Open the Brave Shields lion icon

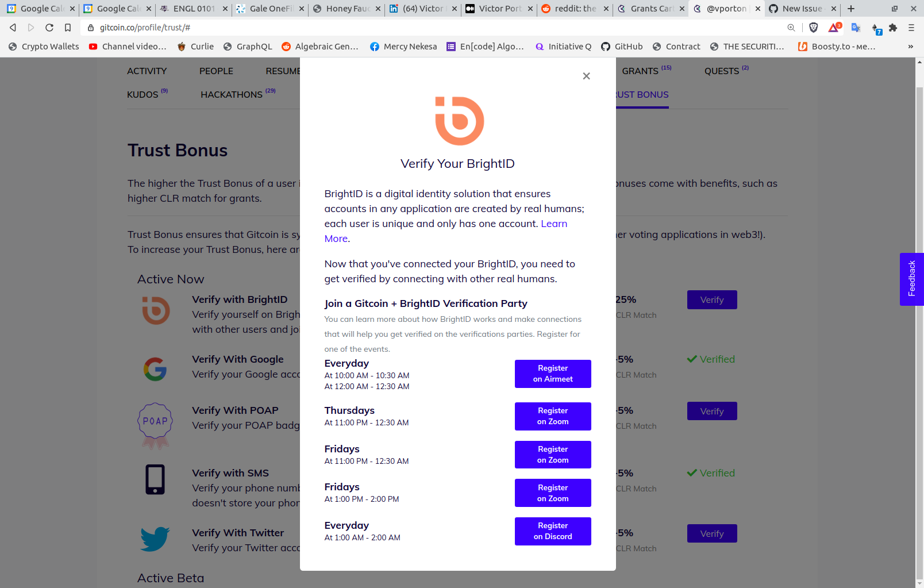813,28
